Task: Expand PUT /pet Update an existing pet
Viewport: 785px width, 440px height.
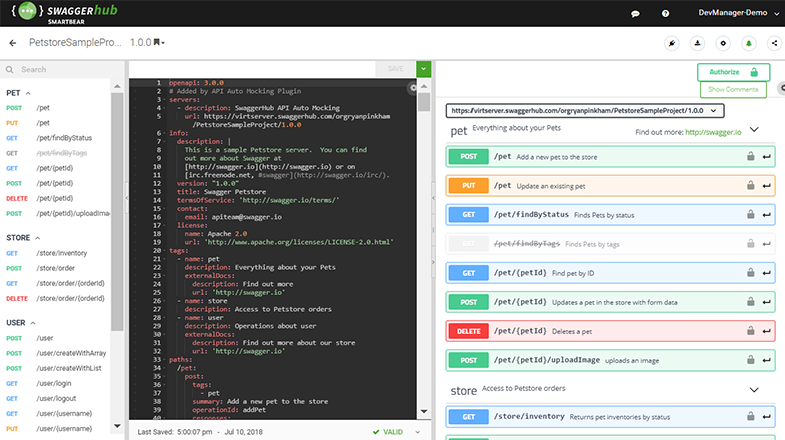Action: pos(610,186)
